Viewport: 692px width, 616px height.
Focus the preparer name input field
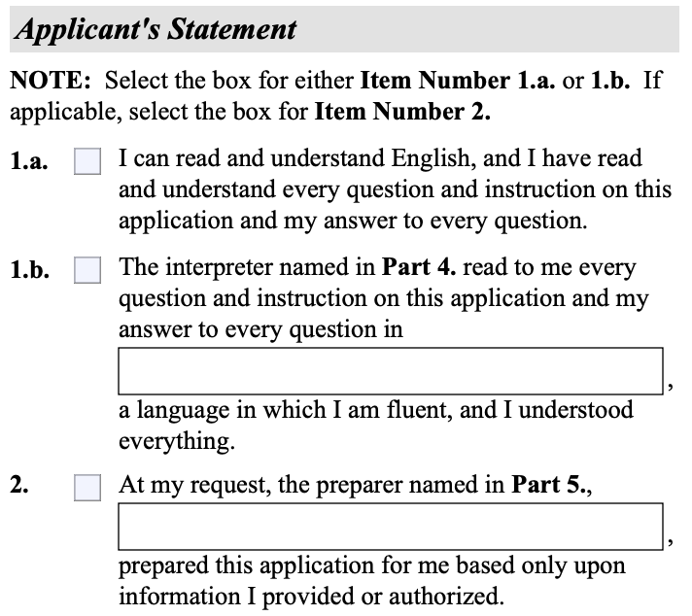click(391, 527)
